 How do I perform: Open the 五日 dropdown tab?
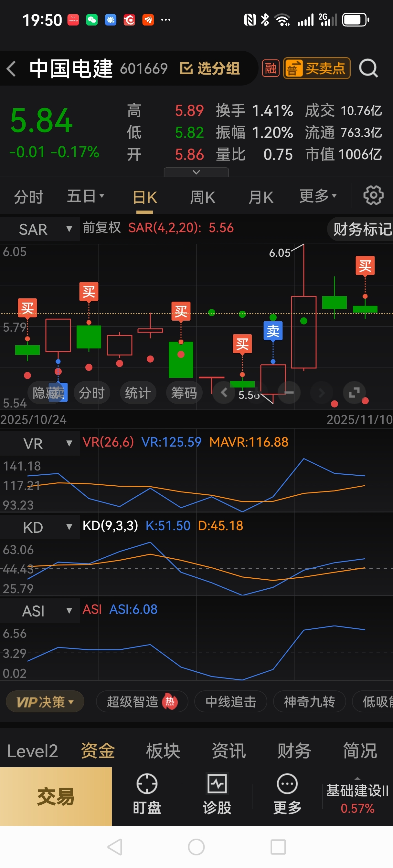(x=85, y=196)
